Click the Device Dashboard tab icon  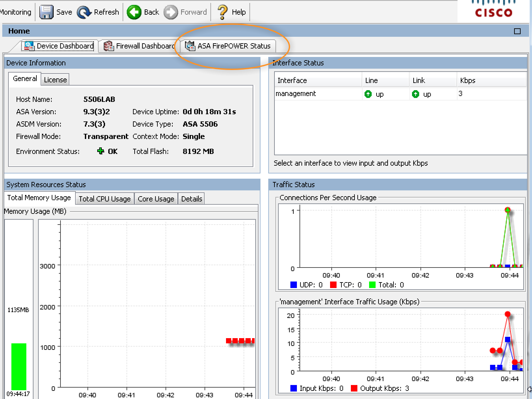pos(29,46)
